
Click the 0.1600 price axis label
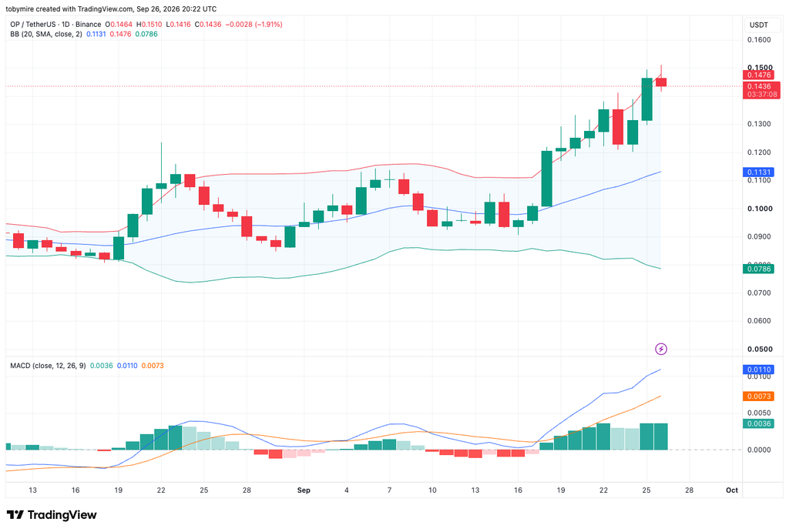[x=759, y=40]
